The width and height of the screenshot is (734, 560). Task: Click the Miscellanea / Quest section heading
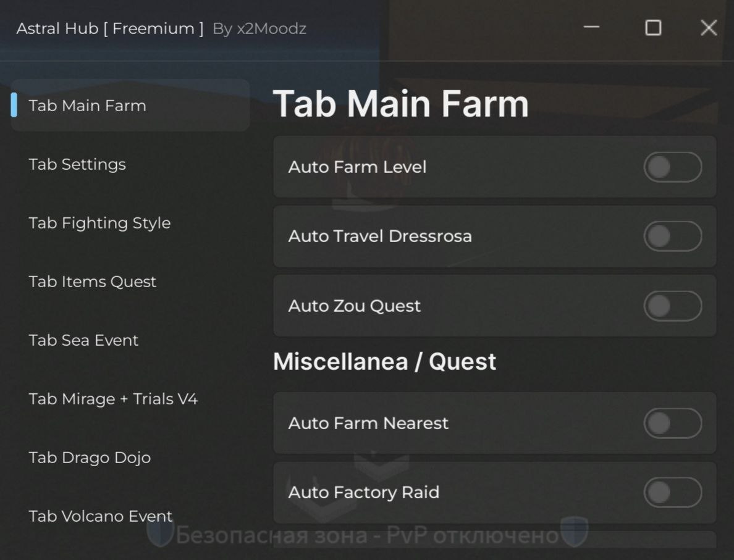click(x=384, y=362)
